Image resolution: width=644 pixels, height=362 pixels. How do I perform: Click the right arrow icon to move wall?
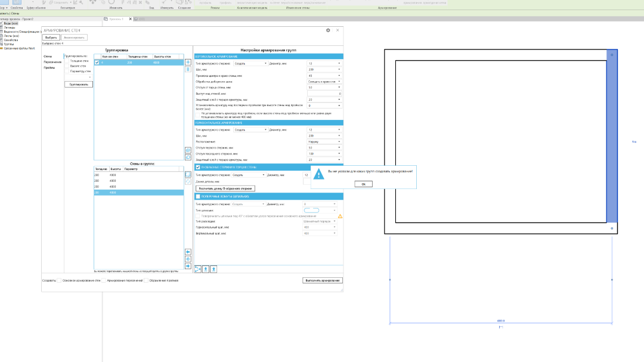pos(188,266)
